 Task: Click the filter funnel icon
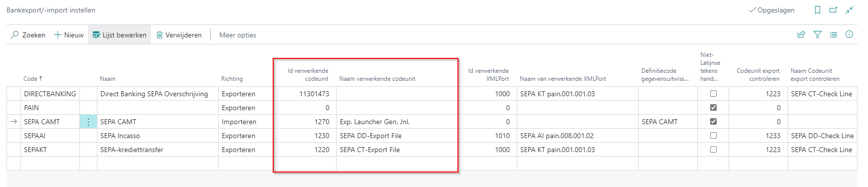[x=818, y=34]
